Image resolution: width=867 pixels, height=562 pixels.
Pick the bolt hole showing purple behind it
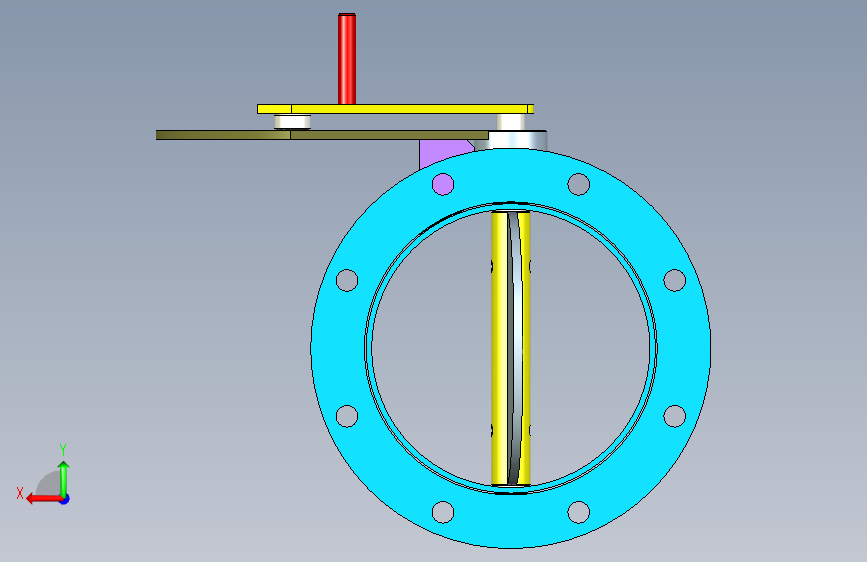tap(443, 184)
